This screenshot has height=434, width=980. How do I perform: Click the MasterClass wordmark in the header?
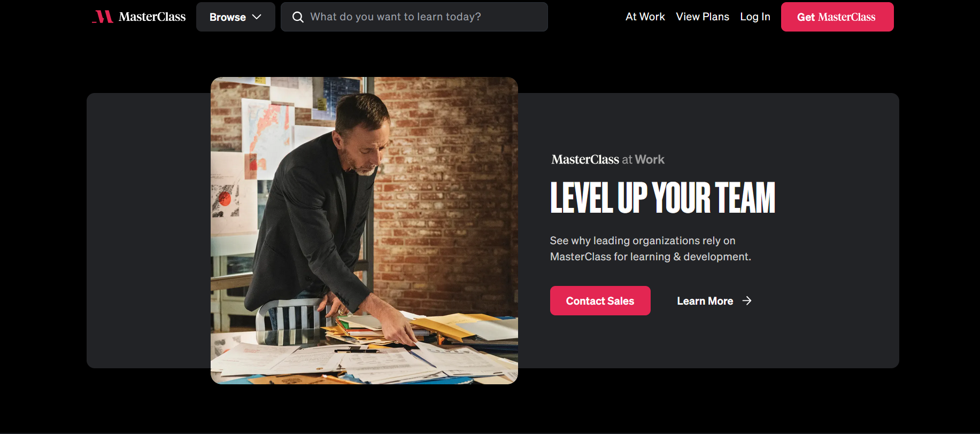point(152,17)
